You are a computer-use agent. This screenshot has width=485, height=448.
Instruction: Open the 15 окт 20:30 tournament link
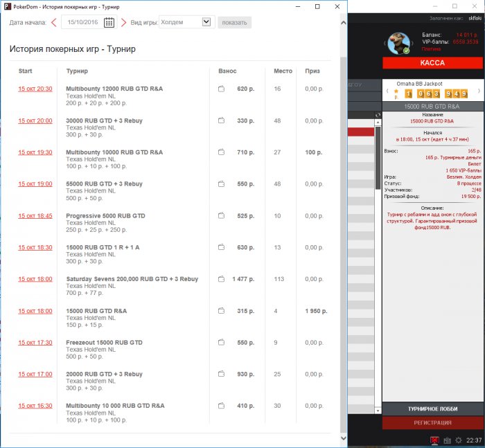35,89
